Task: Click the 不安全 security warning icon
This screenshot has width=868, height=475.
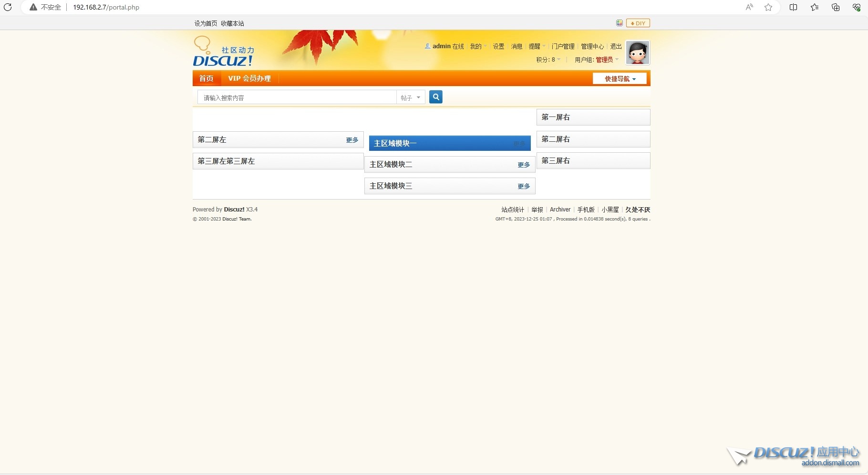Action: (x=33, y=7)
